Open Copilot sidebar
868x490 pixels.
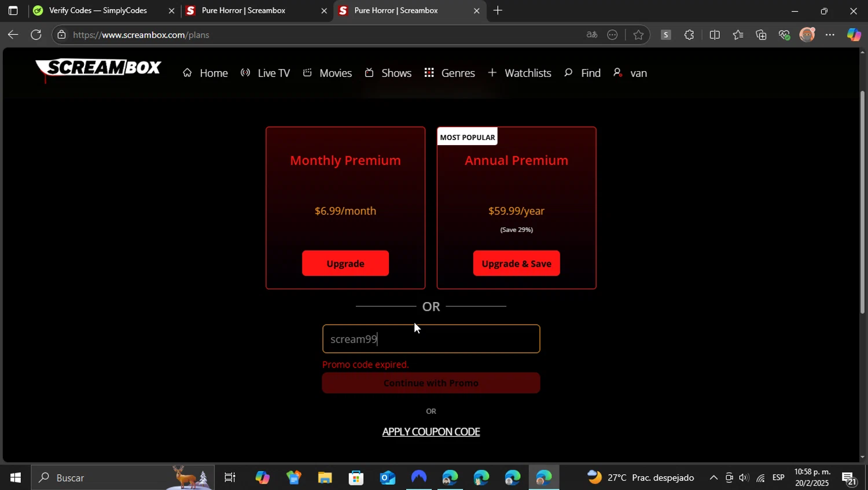(854, 35)
